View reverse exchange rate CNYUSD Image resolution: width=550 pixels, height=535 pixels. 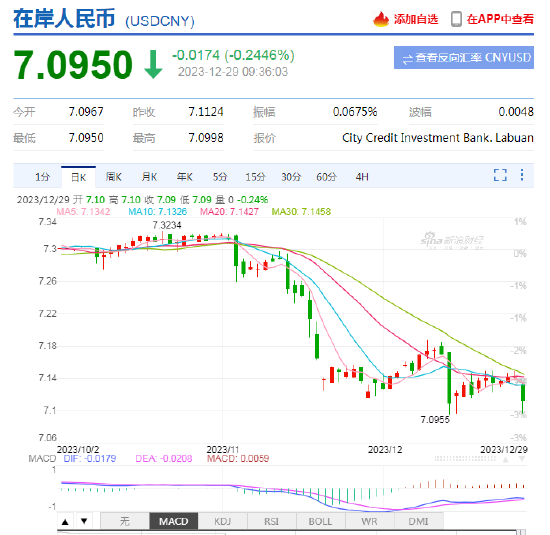coord(464,58)
